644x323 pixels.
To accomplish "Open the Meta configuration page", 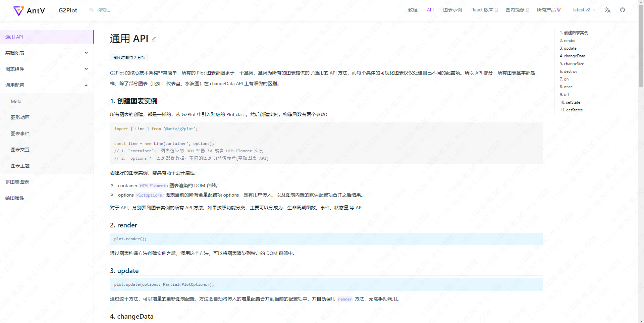I will click(x=16, y=101).
